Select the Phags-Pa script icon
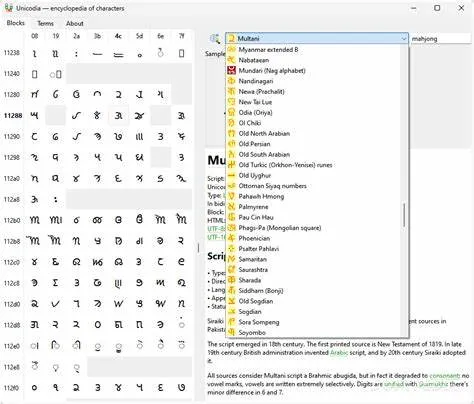The height and width of the screenshot is (404, 474). pos(231,228)
